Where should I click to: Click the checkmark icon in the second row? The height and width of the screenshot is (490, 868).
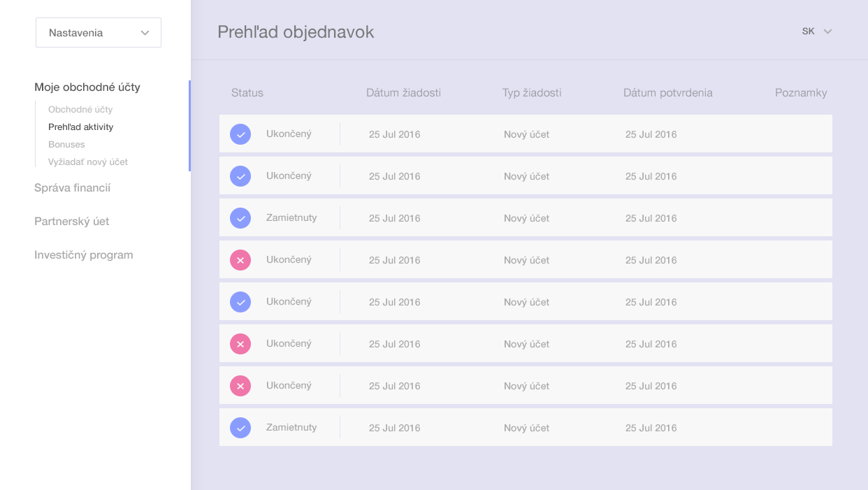coord(240,176)
